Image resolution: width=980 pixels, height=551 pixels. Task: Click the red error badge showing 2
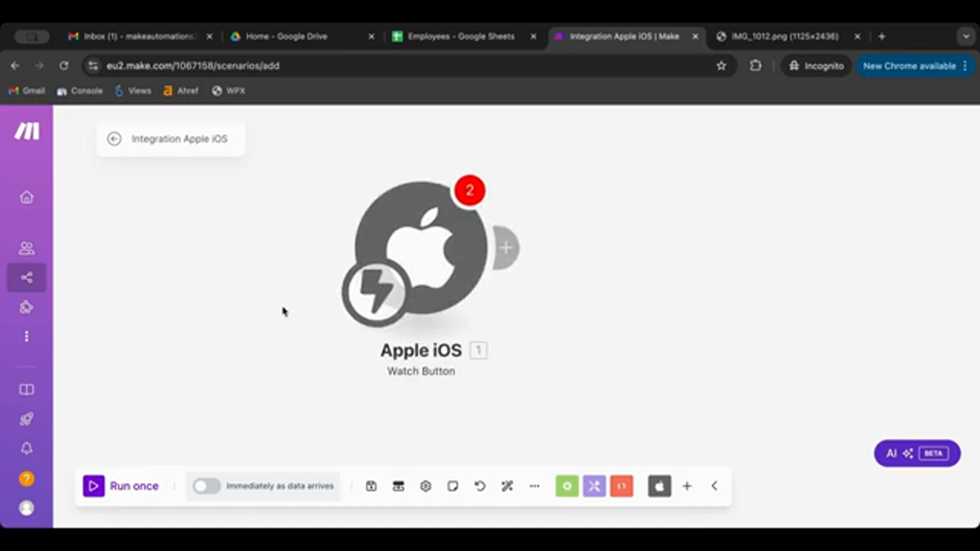click(x=469, y=191)
